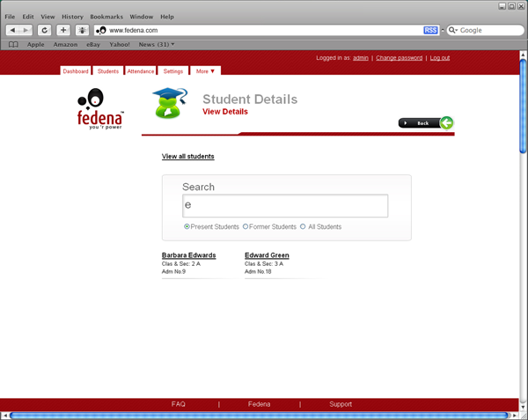The height and width of the screenshot is (420, 528).
Task: Open the Help menu
Action: coord(167,17)
